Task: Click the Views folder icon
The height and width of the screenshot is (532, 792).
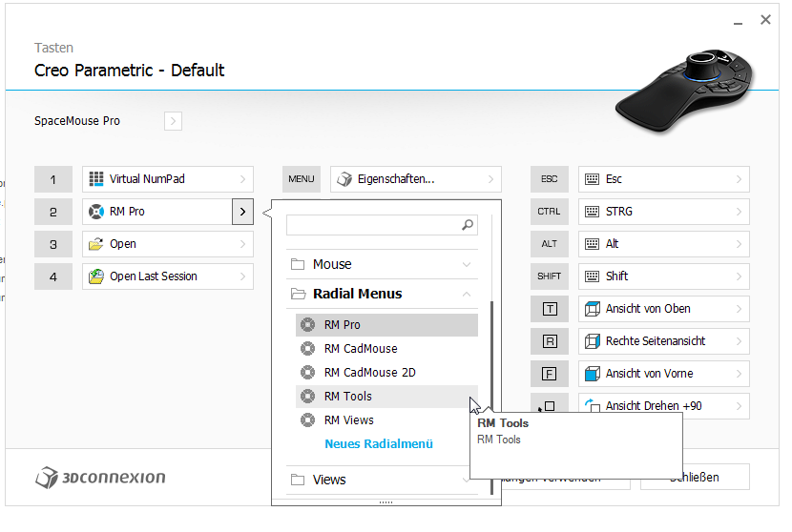Action: (x=298, y=480)
